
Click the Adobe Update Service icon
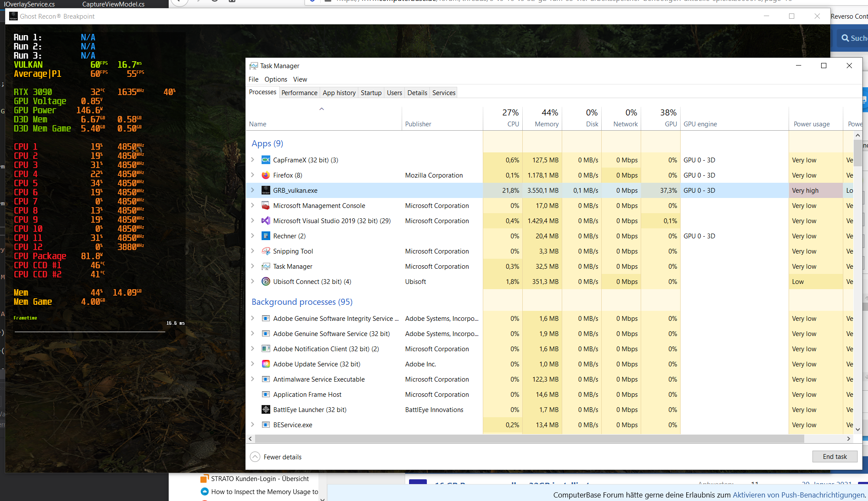pos(266,364)
